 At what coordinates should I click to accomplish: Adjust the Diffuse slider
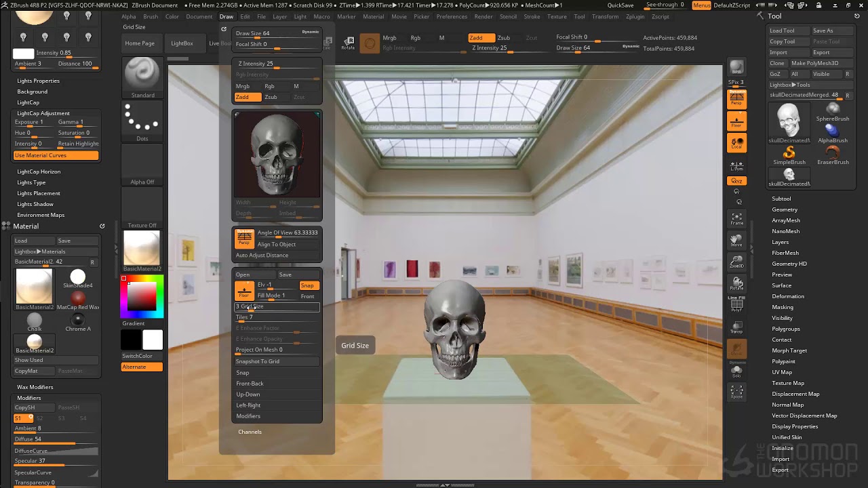coord(56,440)
